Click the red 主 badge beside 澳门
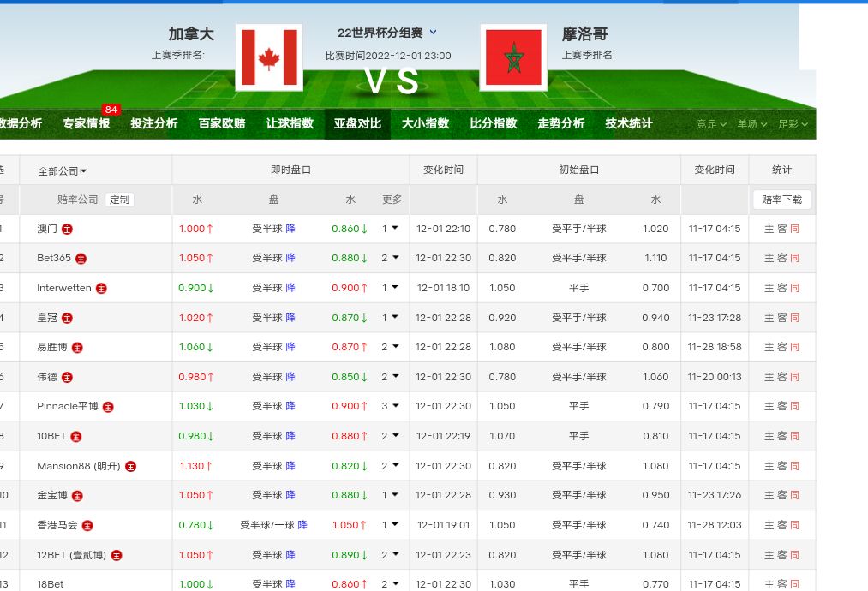Viewport: 868px width, 591px height. tap(67, 229)
